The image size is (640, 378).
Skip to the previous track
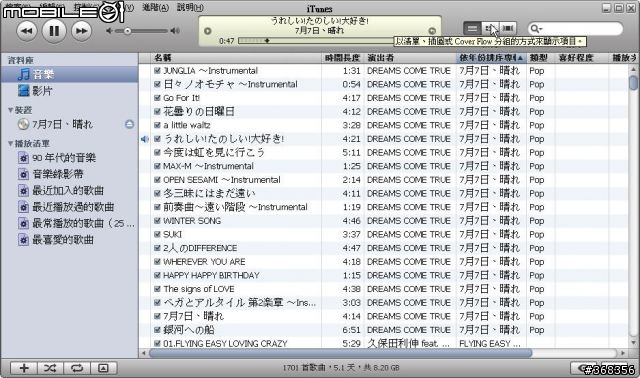(x=27, y=31)
